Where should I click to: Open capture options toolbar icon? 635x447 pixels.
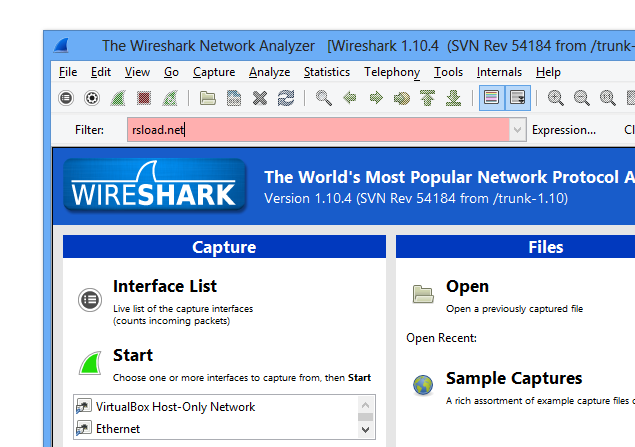pos(92,98)
